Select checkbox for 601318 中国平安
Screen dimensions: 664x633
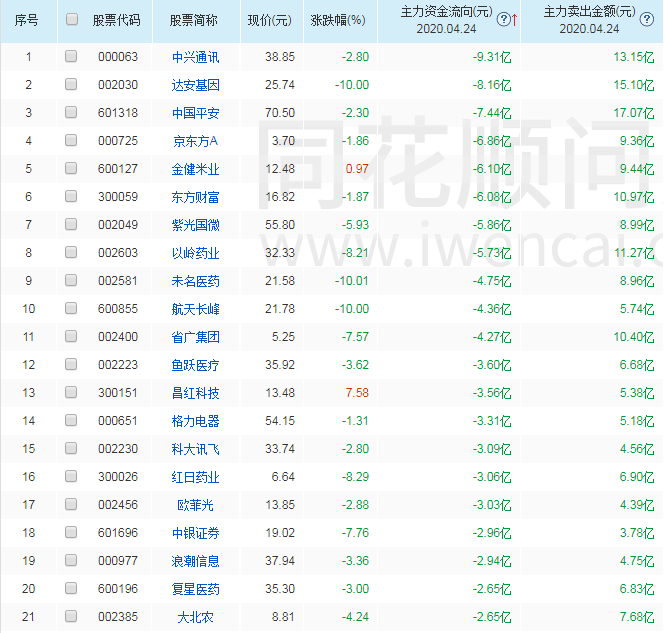tap(71, 112)
